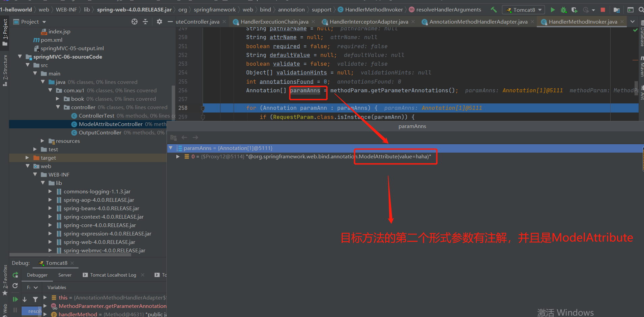The height and width of the screenshot is (317, 644).
Task: Click the next frame down arrow
Action: point(25,299)
